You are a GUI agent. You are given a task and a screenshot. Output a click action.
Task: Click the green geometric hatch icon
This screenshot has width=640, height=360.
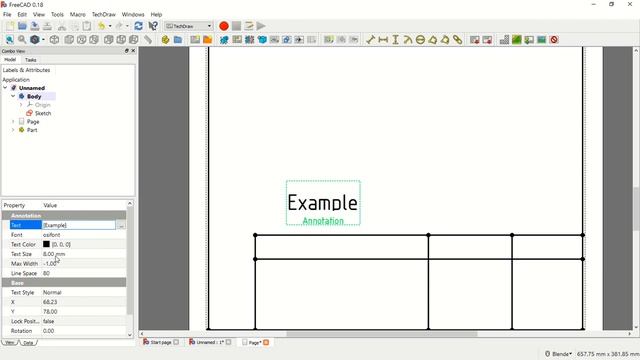[x=517, y=40]
